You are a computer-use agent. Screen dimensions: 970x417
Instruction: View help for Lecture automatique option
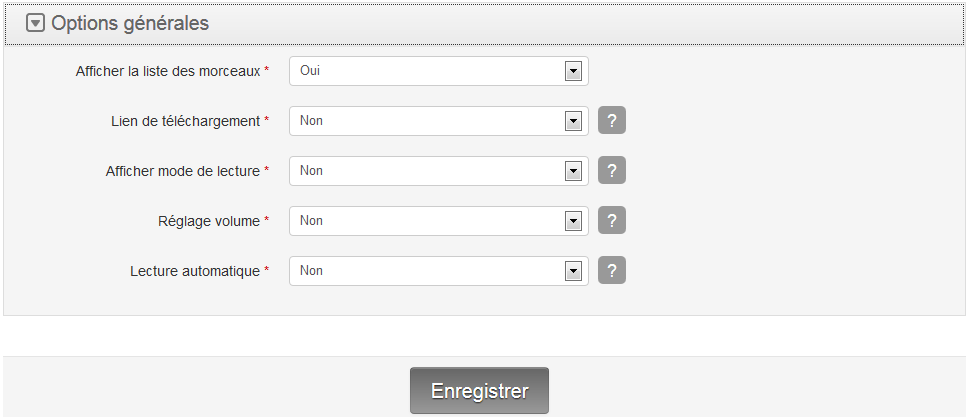tap(612, 271)
